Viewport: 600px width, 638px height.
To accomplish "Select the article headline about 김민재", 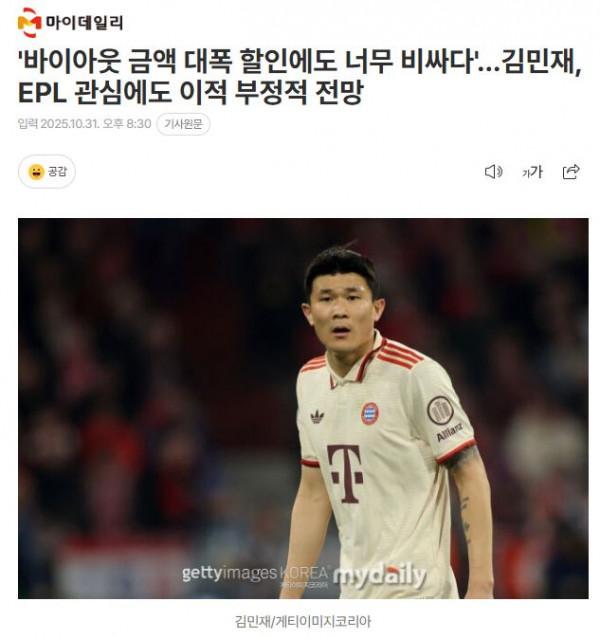I will click(x=300, y=77).
